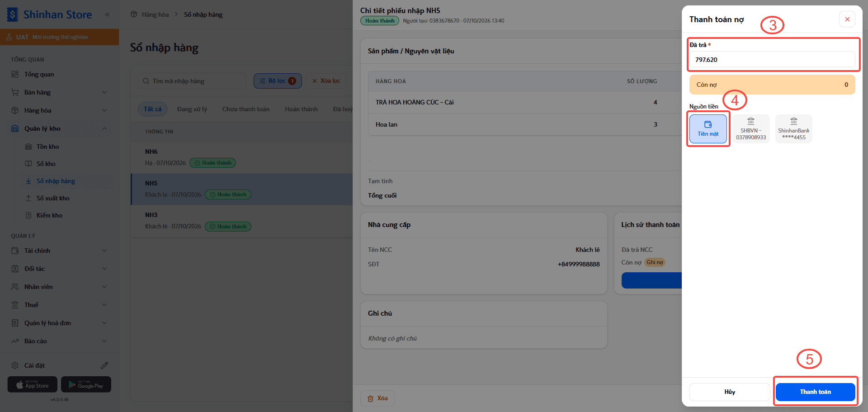Select SHBVN - 0378908933 bank source

coord(751,129)
